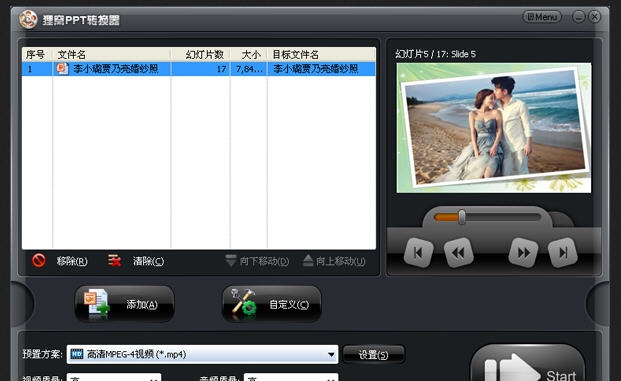Click the target file name cell in row 1
Screen dimensions: 621x381
(322, 69)
